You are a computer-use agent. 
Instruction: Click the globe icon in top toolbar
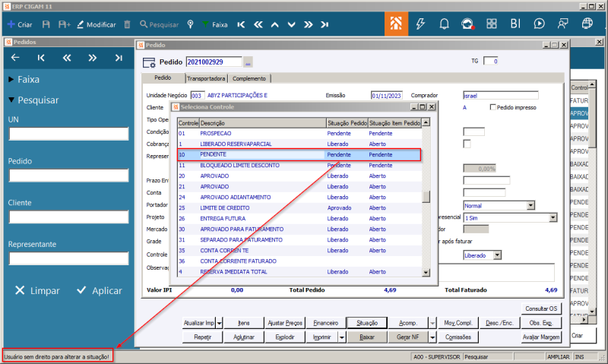(587, 24)
